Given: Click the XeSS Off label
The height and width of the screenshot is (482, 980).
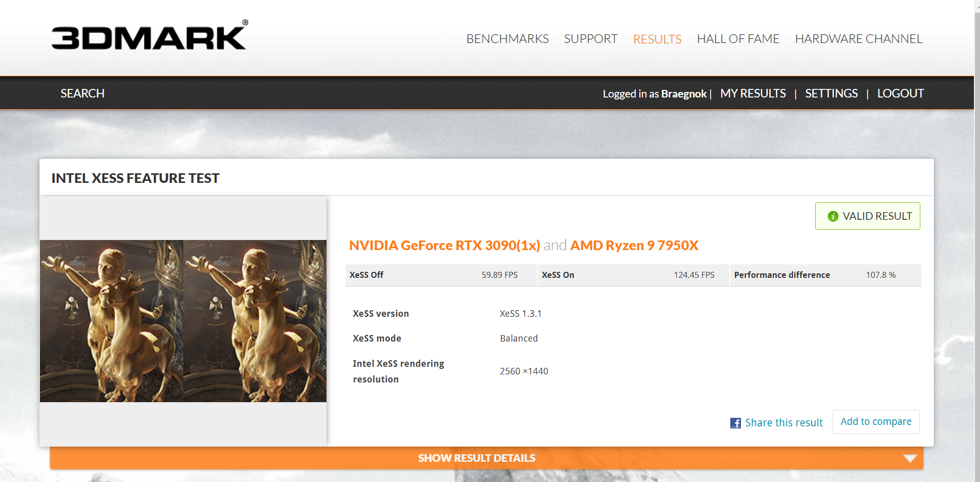Looking at the screenshot, I should pyautogui.click(x=366, y=275).
